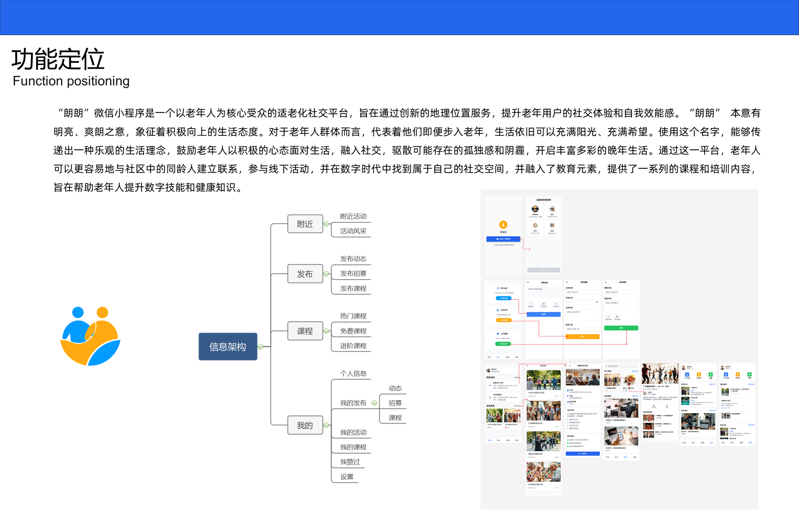Screen dimensions: 799x532
Task: Select the 自然风光 hobby picture
Action: tap(535, 209)
